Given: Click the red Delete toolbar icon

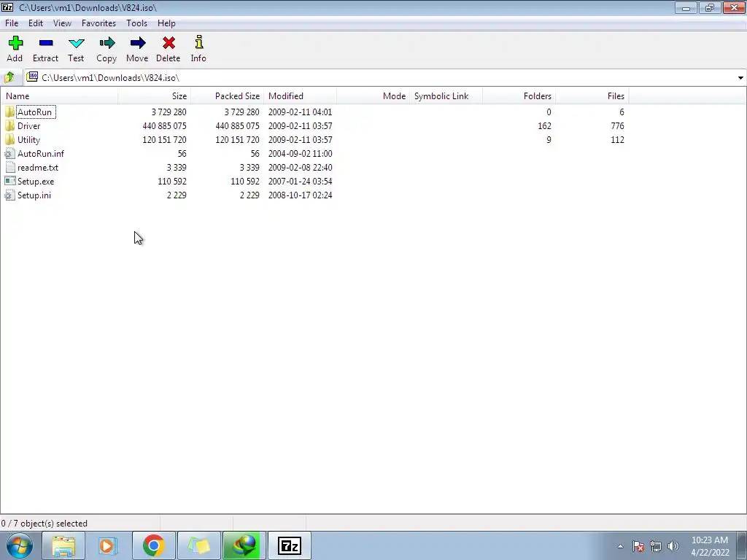Looking at the screenshot, I should 169,43.
